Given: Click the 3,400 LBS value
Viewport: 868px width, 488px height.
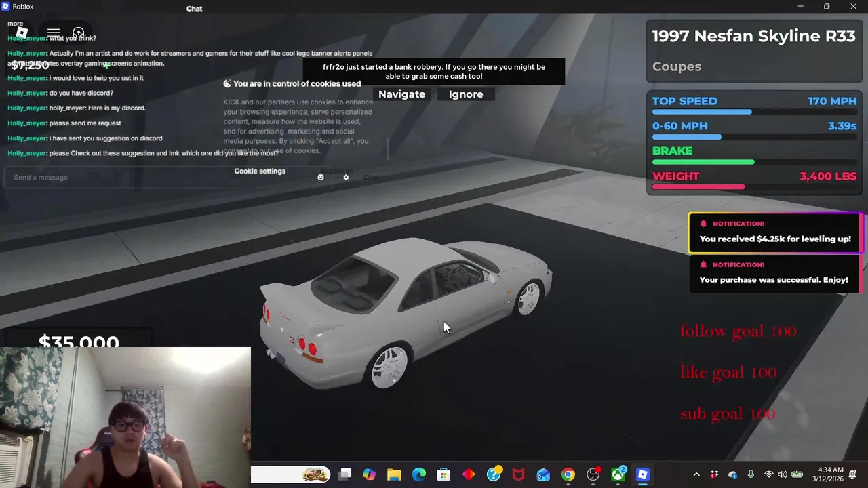Looking at the screenshot, I should click(x=828, y=176).
